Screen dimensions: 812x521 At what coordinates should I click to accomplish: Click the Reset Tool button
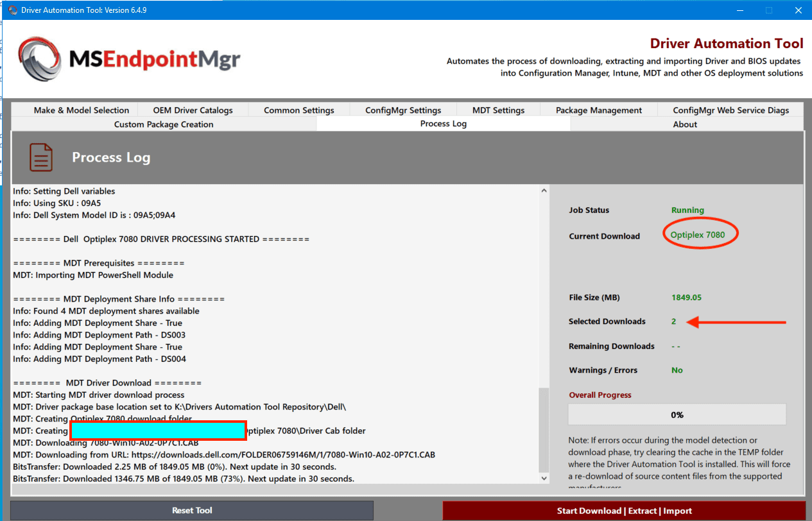(x=191, y=510)
